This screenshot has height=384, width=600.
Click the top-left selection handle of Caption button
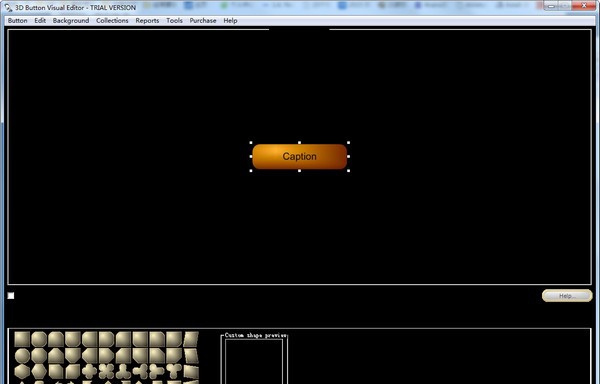251,143
